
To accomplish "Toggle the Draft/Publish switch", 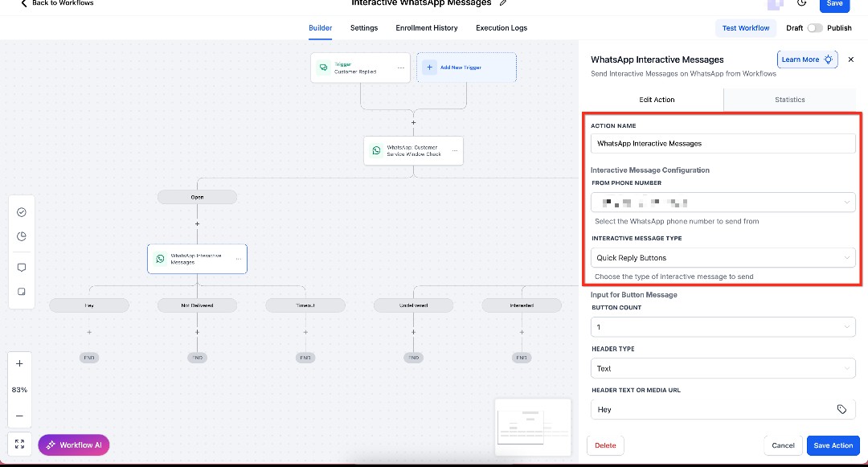I will point(815,27).
